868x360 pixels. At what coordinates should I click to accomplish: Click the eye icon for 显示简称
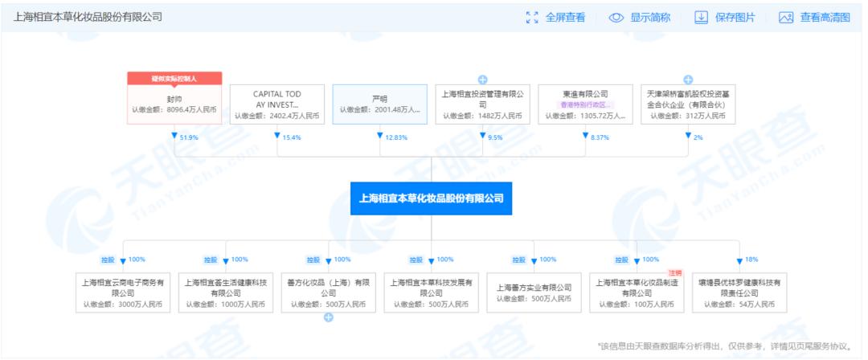tap(616, 17)
